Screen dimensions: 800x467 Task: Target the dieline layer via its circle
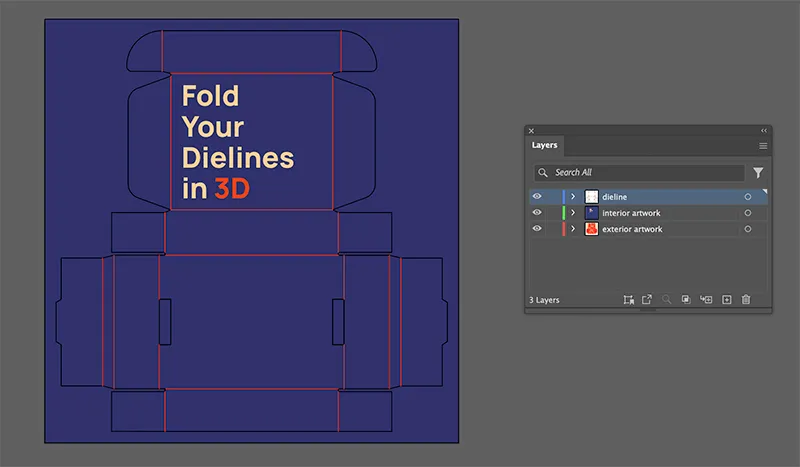point(747,196)
